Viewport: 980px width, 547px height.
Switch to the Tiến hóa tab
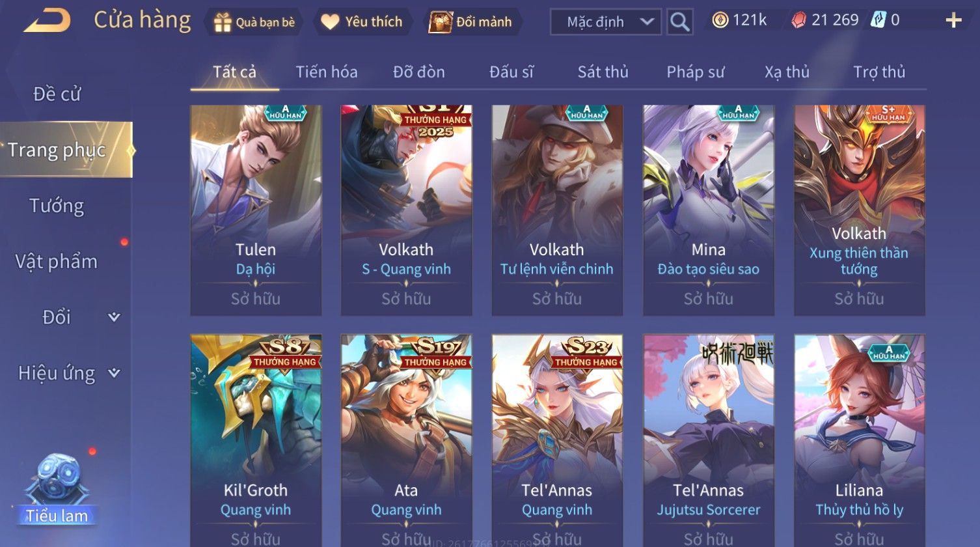pos(326,72)
